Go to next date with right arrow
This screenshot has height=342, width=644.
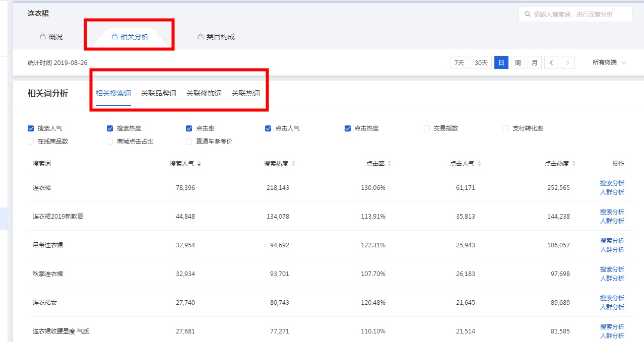(568, 63)
